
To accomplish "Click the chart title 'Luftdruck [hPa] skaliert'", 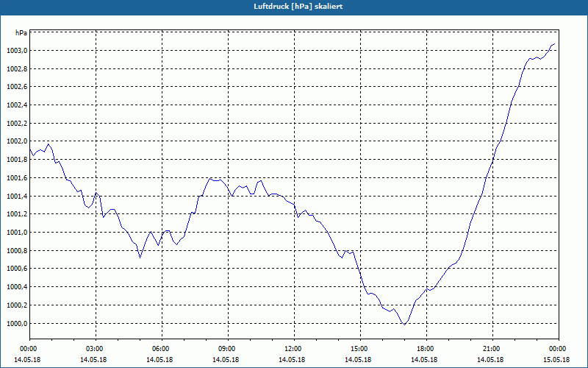I will click(298, 7).
